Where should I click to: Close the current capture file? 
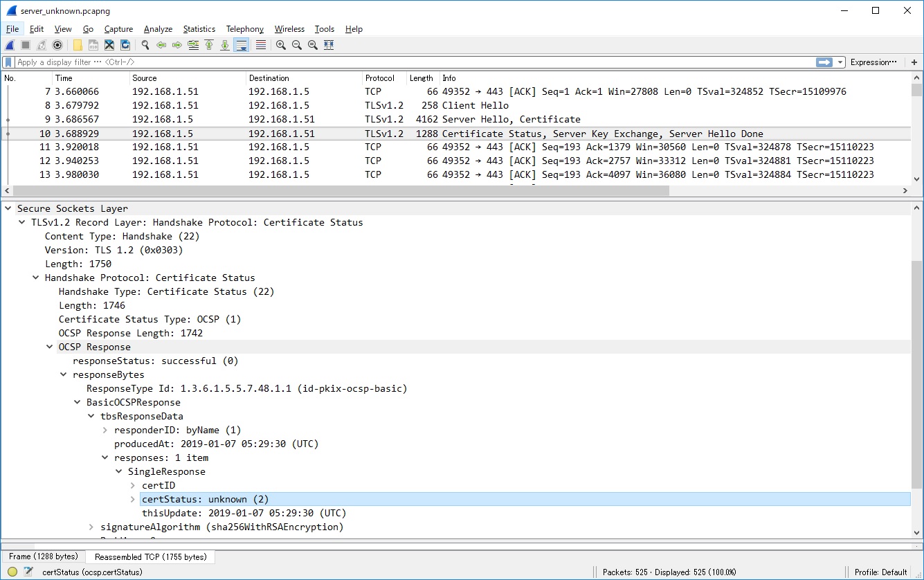(x=109, y=44)
